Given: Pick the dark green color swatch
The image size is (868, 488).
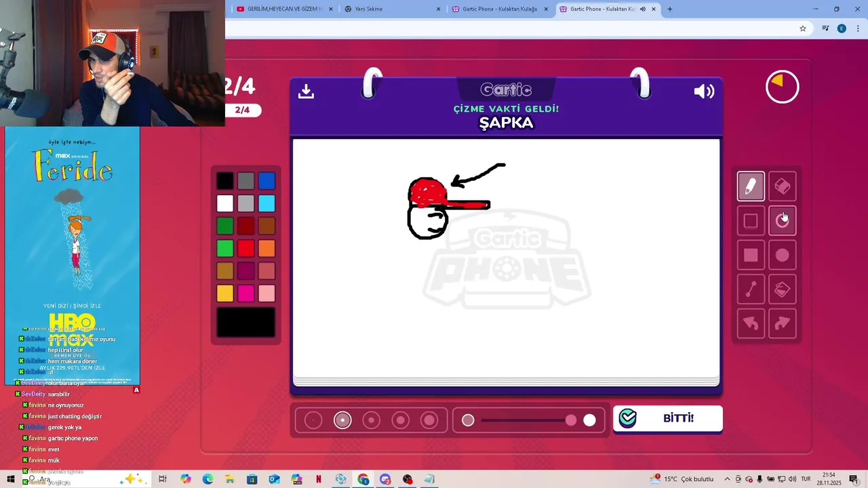Looking at the screenshot, I should 225,226.
